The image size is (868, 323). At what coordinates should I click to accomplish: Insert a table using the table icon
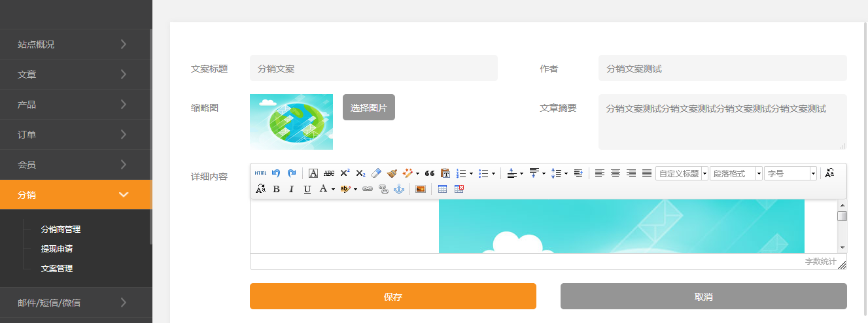pos(443,189)
